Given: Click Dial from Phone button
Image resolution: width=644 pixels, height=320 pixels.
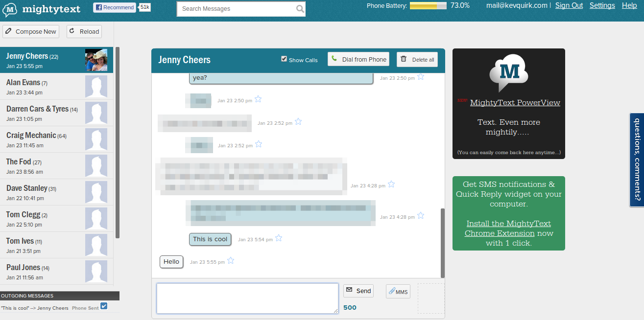Looking at the screenshot, I should click(358, 59).
